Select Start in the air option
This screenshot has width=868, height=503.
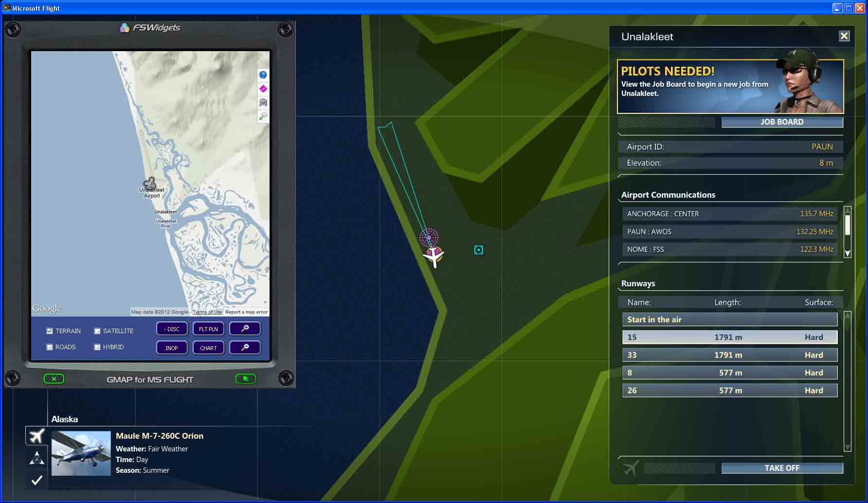[730, 319]
